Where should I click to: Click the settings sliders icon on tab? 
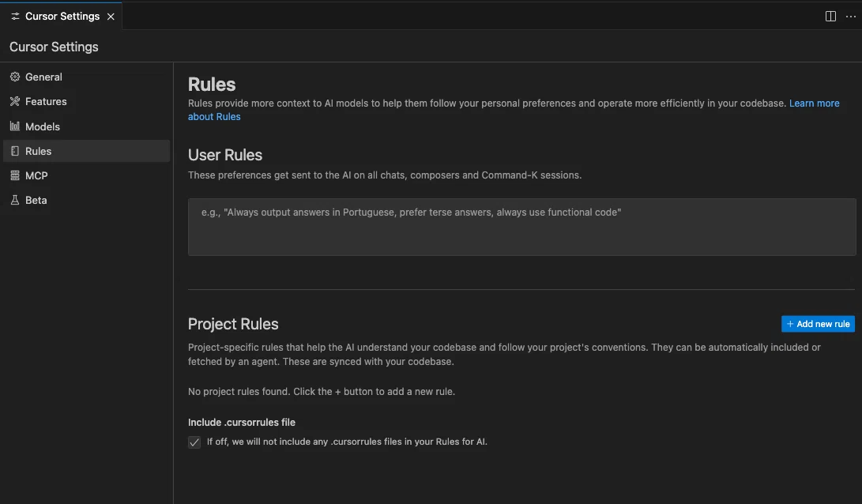coord(15,17)
